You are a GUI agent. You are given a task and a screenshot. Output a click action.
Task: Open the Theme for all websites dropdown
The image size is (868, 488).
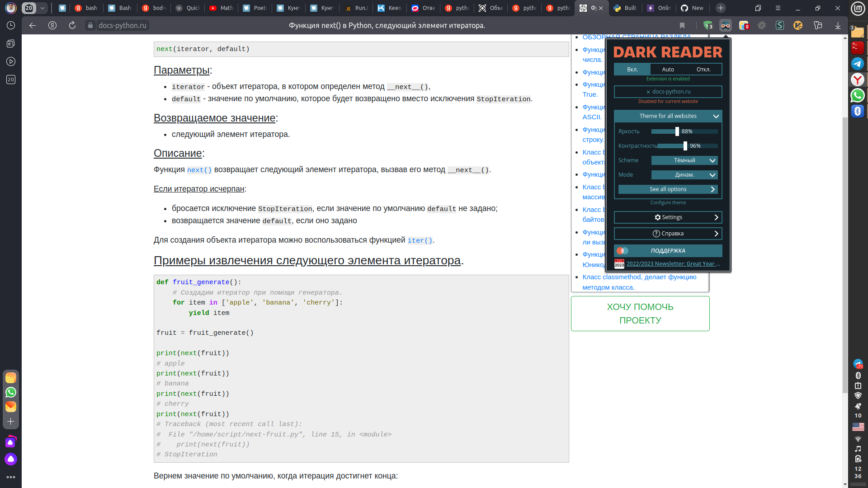(x=668, y=116)
